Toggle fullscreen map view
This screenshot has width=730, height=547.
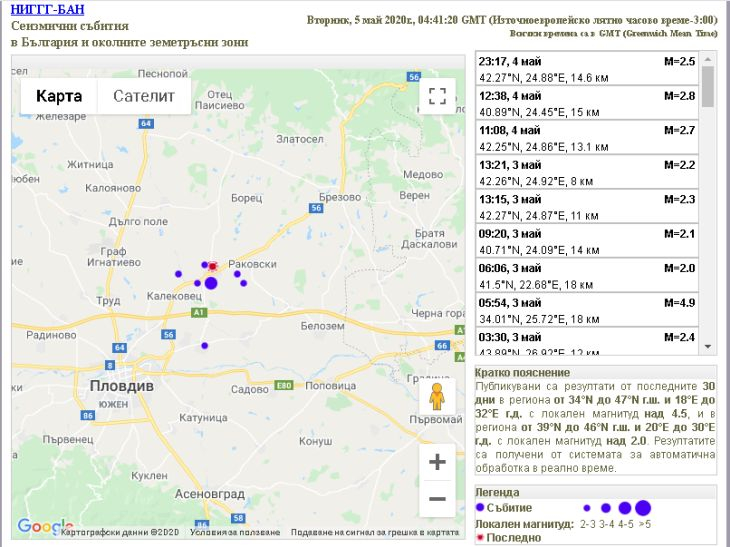[437, 96]
